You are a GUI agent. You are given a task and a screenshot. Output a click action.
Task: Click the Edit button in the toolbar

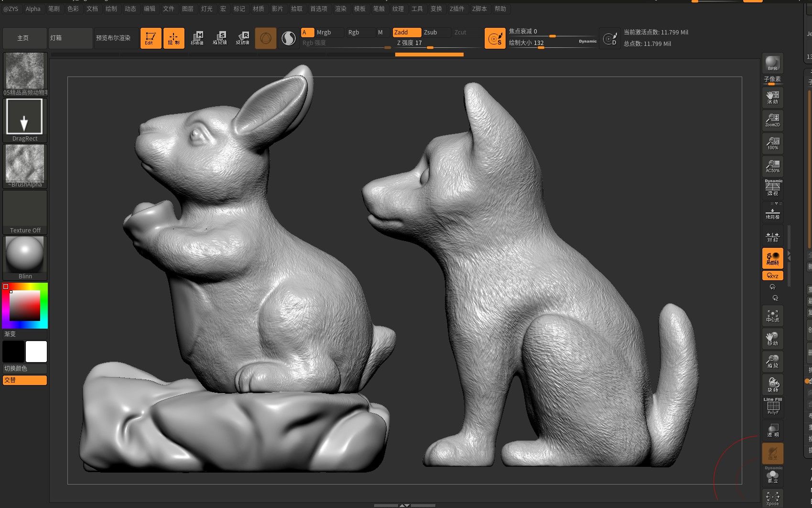151,38
